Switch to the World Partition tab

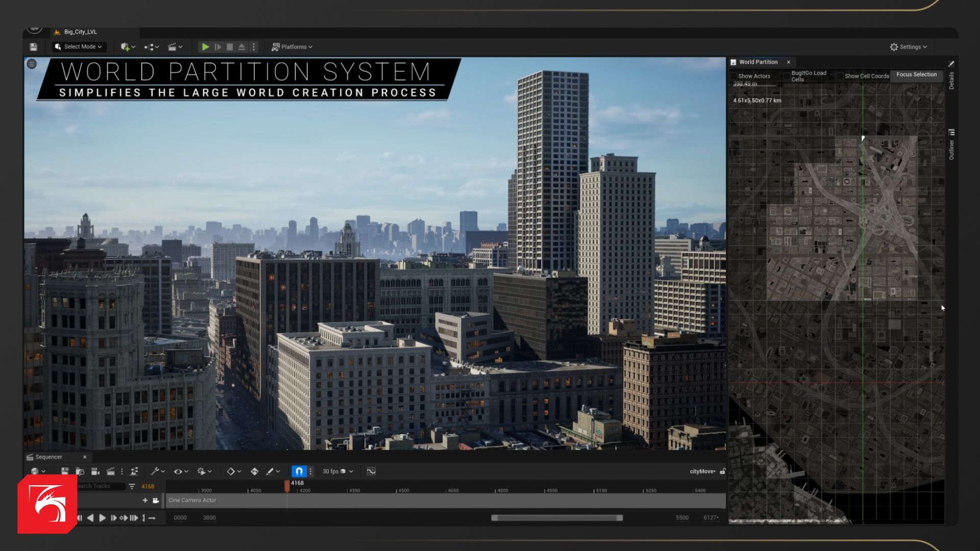point(758,62)
